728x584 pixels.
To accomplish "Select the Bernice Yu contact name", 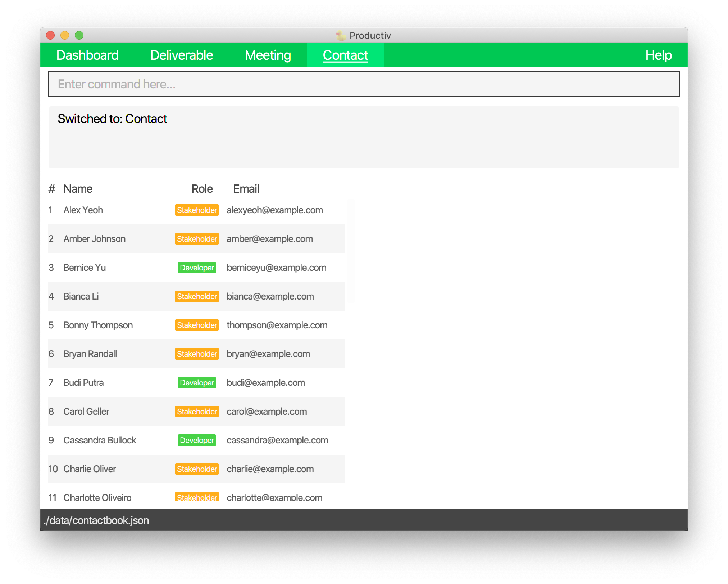I will (x=85, y=268).
